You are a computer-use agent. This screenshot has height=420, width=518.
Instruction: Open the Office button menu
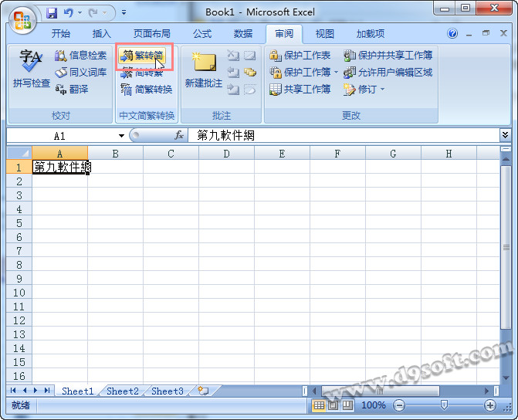pyautogui.click(x=22, y=21)
